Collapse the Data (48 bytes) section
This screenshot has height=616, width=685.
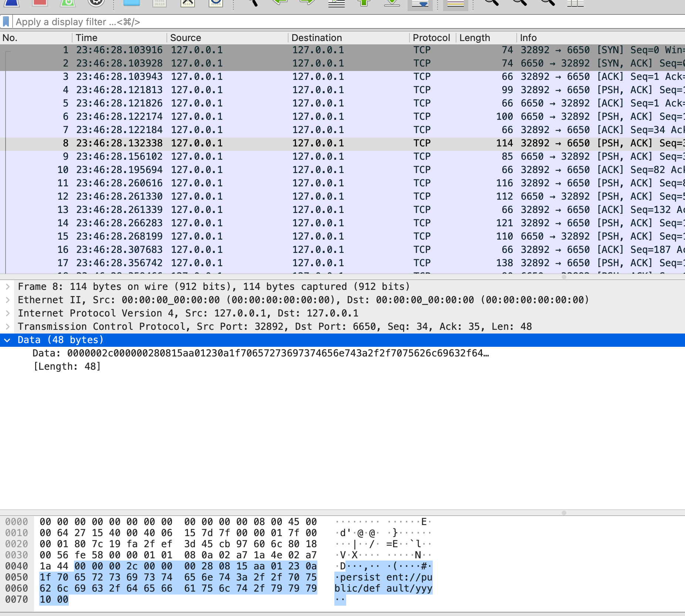7,340
